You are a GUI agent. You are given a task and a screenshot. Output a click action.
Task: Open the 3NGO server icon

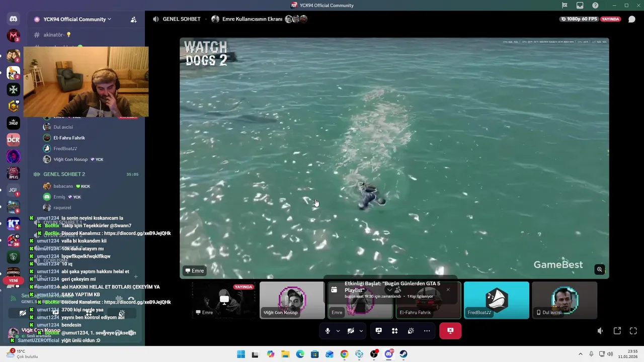13,123
